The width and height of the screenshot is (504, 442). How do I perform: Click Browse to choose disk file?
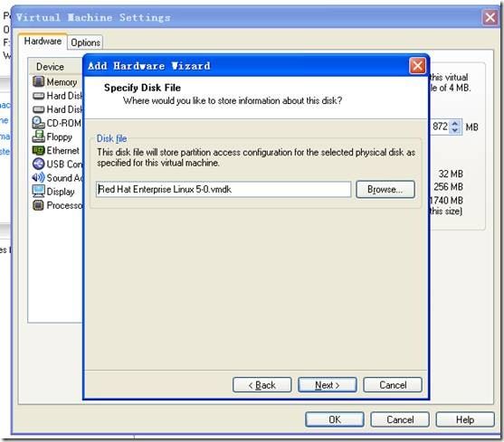pyautogui.click(x=385, y=190)
